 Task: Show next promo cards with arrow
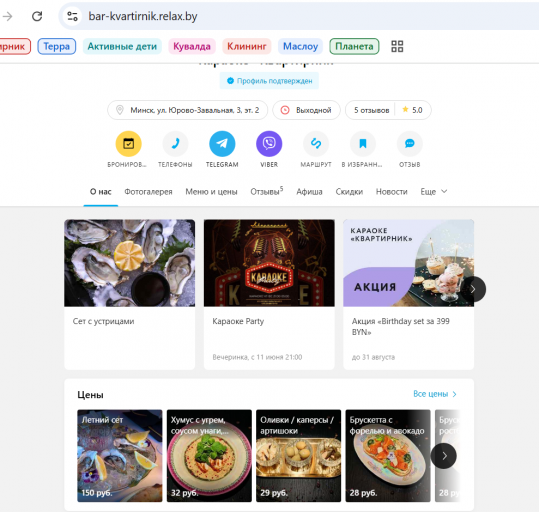473,290
